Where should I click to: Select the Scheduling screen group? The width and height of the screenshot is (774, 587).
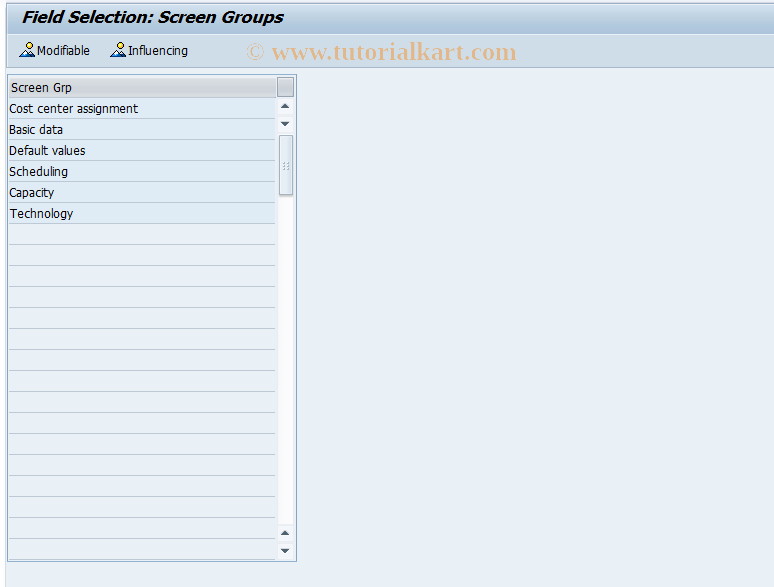coord(142,172)
